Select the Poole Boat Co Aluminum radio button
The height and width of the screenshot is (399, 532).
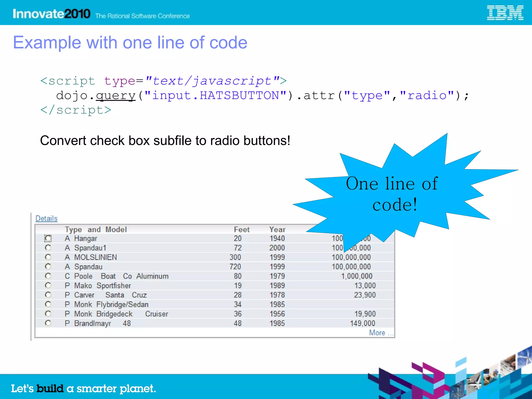point(48,276)
